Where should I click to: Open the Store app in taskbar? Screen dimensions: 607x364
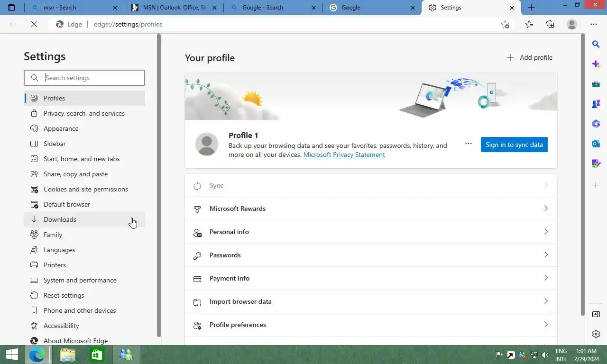click(97, 355)
